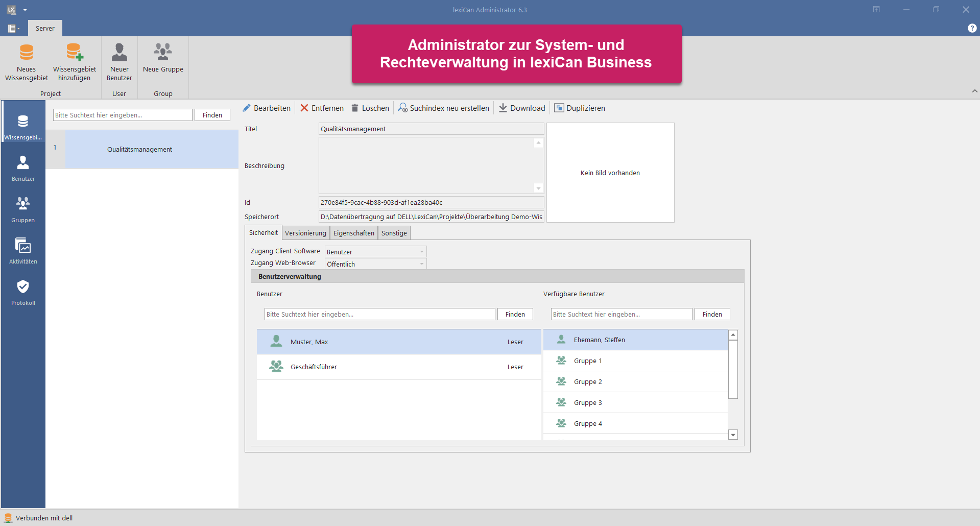This screenshot has width=980, height=526.
Task: Click Duplizieren in the toolbar
Action: pos(580,108)
